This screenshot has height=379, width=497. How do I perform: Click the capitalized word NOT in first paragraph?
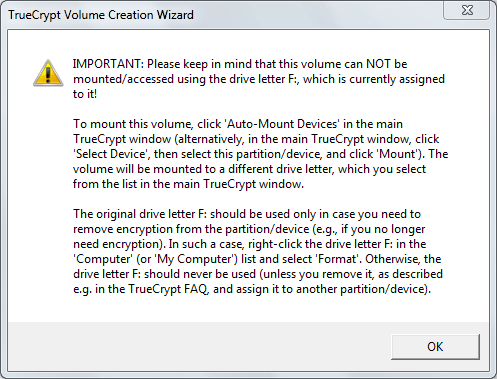coord(378,64)
